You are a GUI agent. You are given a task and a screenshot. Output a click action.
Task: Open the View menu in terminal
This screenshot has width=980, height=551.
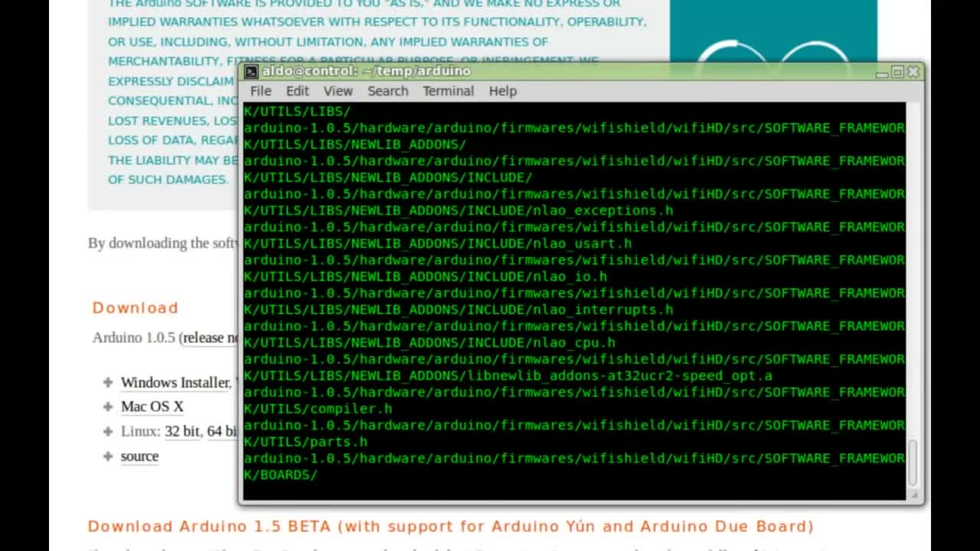coord(338,90)
